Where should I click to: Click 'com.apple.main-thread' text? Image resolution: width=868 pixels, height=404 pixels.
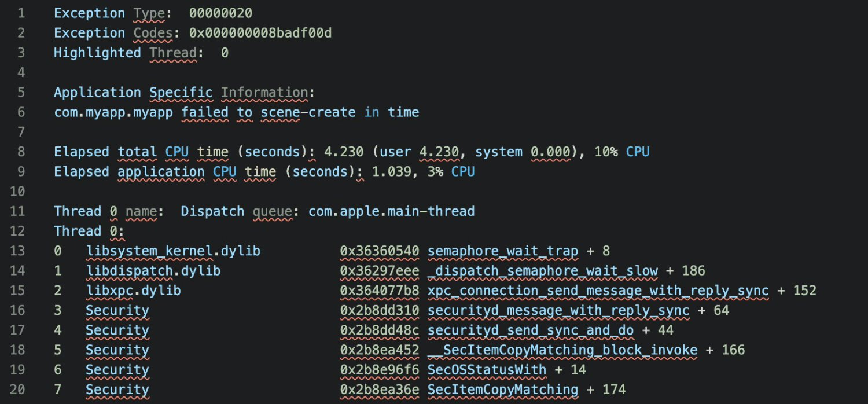pos(391,211)
